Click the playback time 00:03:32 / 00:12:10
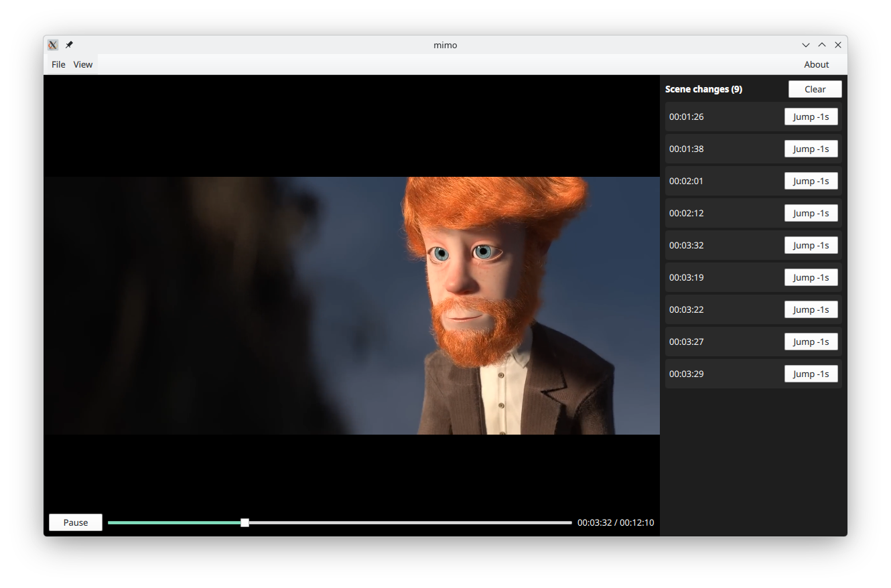The width and height of the screenshot is (891, 588). coord(616,522)
